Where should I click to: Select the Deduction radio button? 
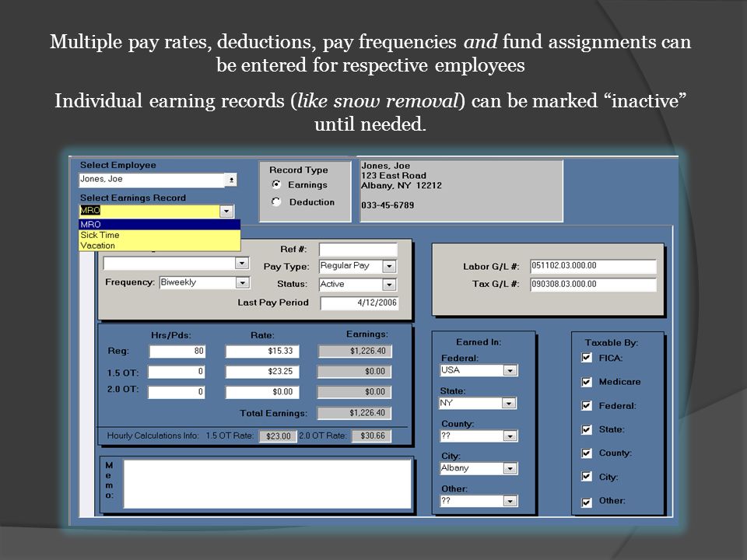tap(276, 202)
